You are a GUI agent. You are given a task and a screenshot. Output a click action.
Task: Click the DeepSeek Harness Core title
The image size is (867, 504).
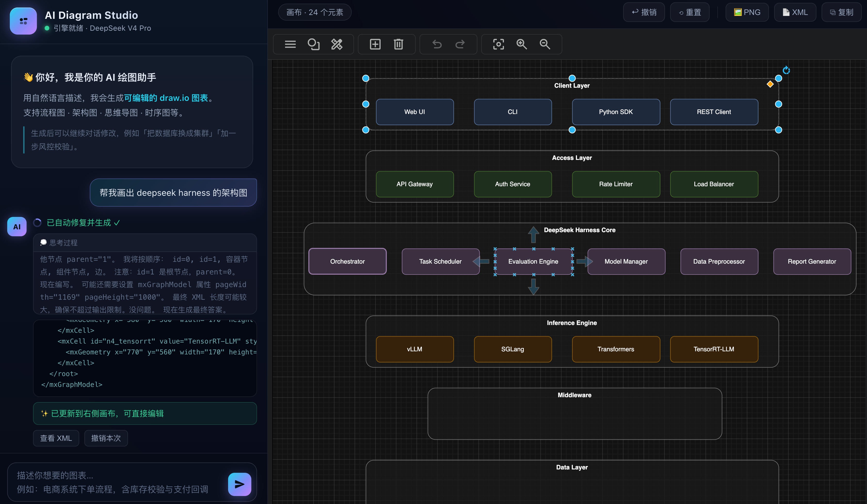[580, 230]
